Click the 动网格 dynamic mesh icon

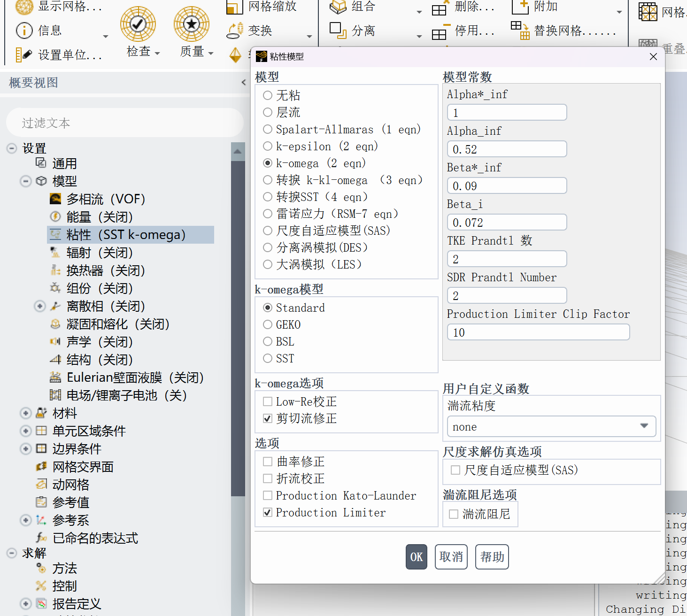(41, 484)
